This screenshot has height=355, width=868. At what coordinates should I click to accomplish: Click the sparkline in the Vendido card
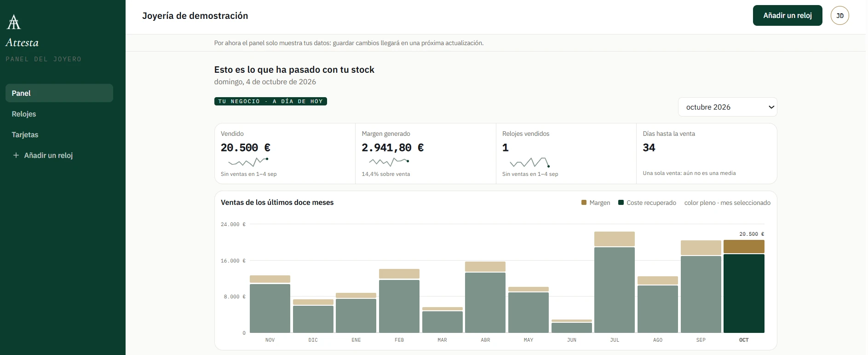(248, 162)
